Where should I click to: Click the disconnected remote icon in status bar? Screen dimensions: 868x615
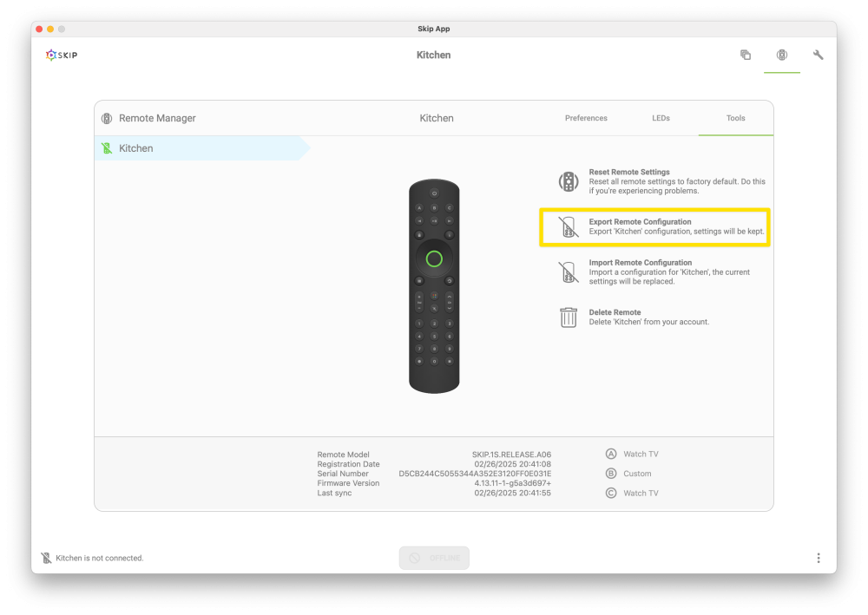coord(47,558)
